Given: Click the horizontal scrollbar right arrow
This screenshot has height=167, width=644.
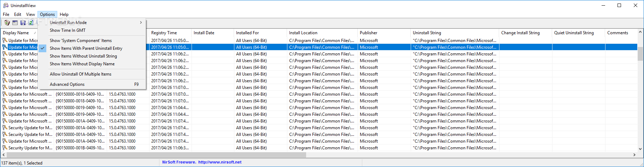Looking at the screenshot, I should coord(634,155).
